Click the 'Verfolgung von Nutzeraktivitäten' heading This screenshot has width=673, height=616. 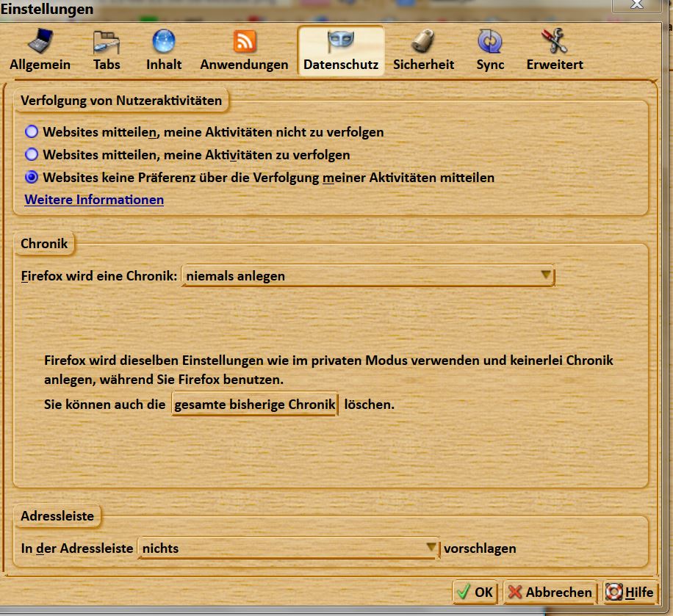121,101
